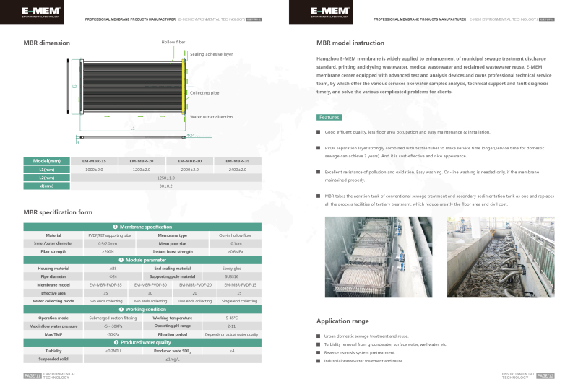Select the EM-MBR-35 column header
The width and height of the screenshot is (578, 392).
click(237, 161)
